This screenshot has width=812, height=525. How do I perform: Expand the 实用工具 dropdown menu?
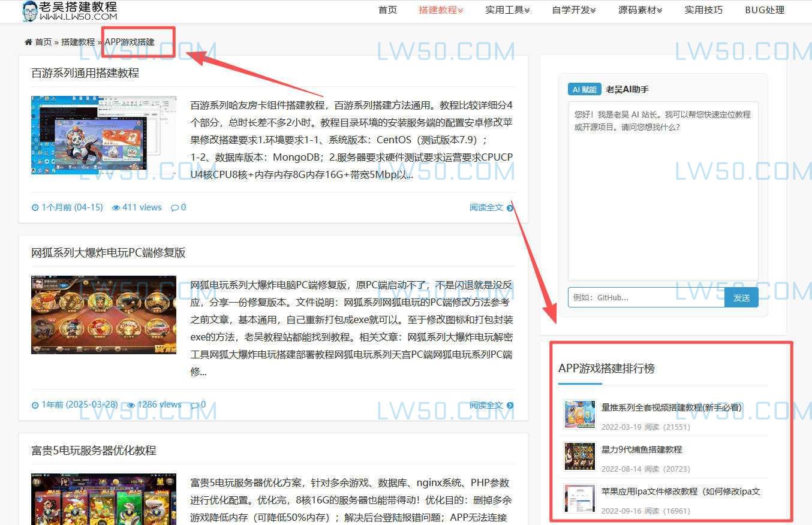click(507, 10)
